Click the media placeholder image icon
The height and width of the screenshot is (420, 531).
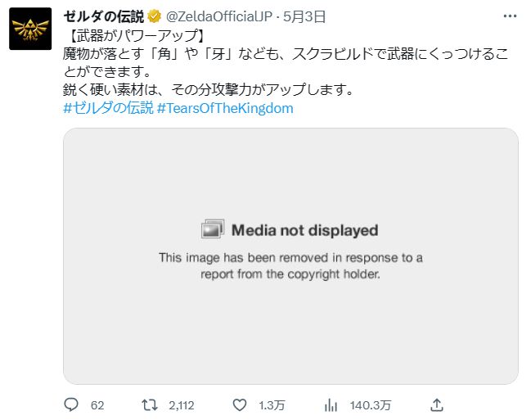pyautogui.click(x=213, y=228)
